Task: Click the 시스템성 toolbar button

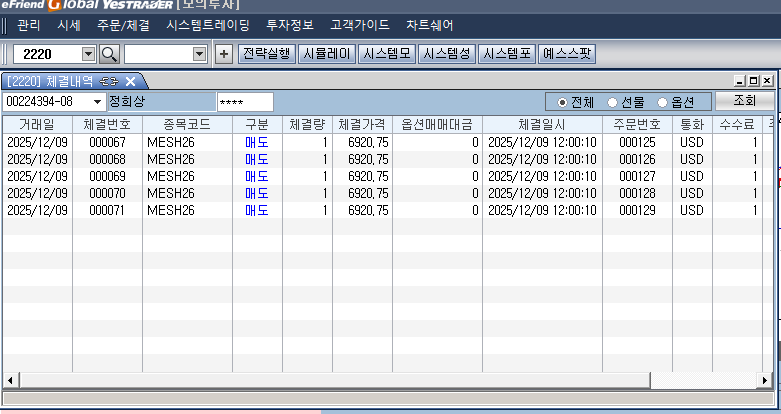Action: pos(446,54)
